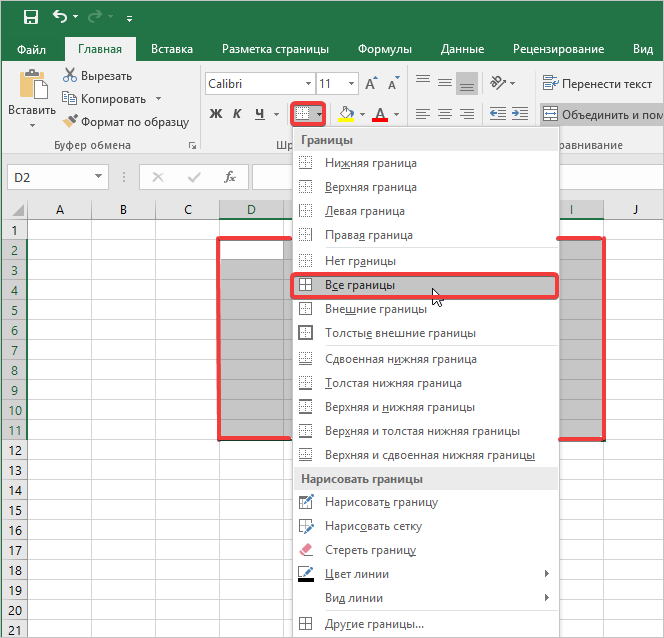Open the Name Box dropdown arrow

pos(98,176)
